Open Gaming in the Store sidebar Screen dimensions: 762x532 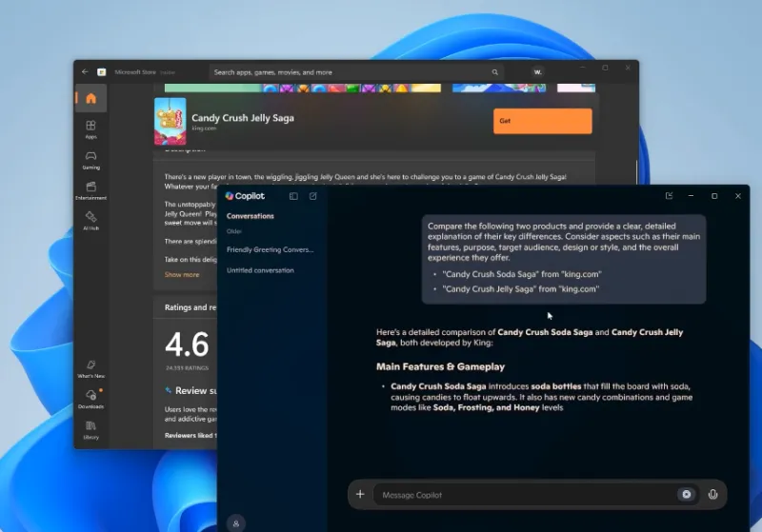90,160
